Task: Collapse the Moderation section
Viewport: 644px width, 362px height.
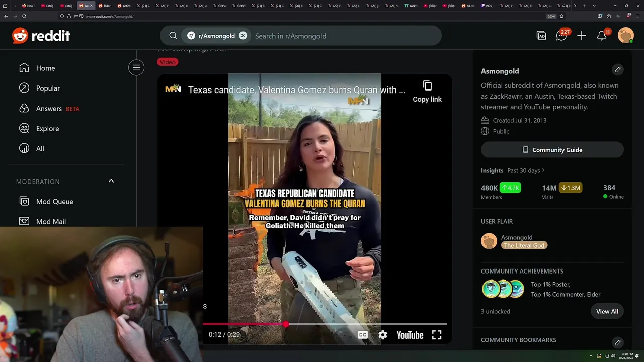Action: click(111, 181)
